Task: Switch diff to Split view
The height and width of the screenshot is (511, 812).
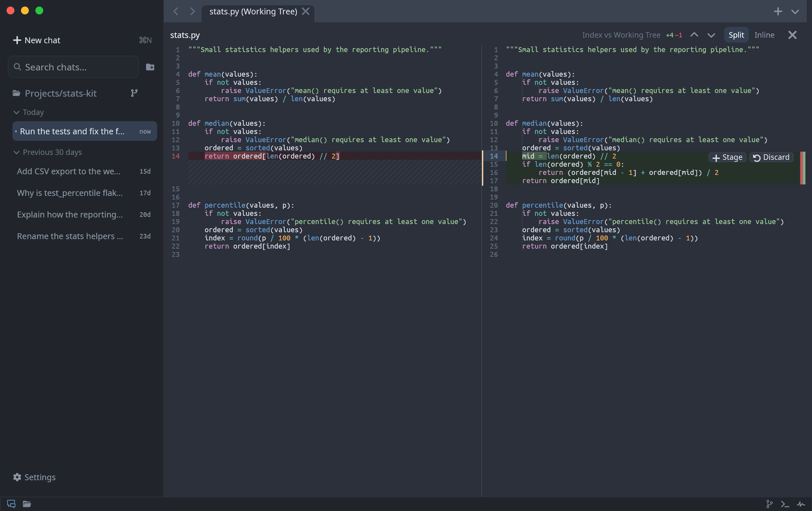Action: click(736, 35)
